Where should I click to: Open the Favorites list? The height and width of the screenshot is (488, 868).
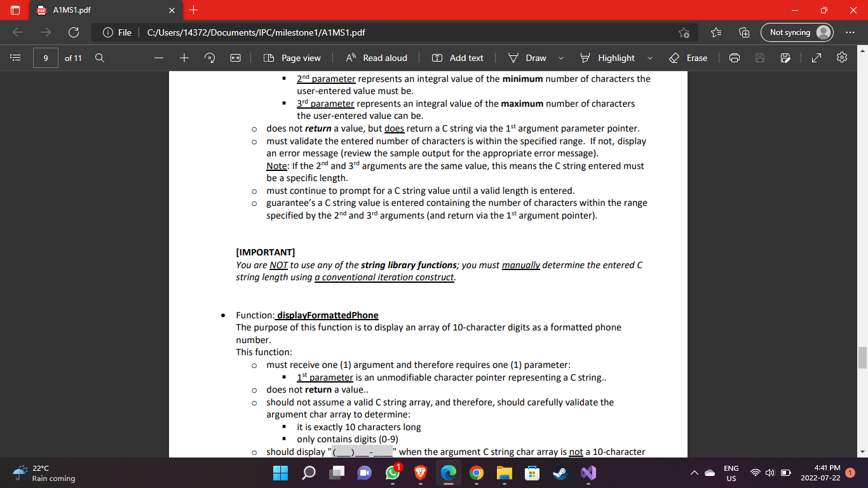[x=715, y=32]
